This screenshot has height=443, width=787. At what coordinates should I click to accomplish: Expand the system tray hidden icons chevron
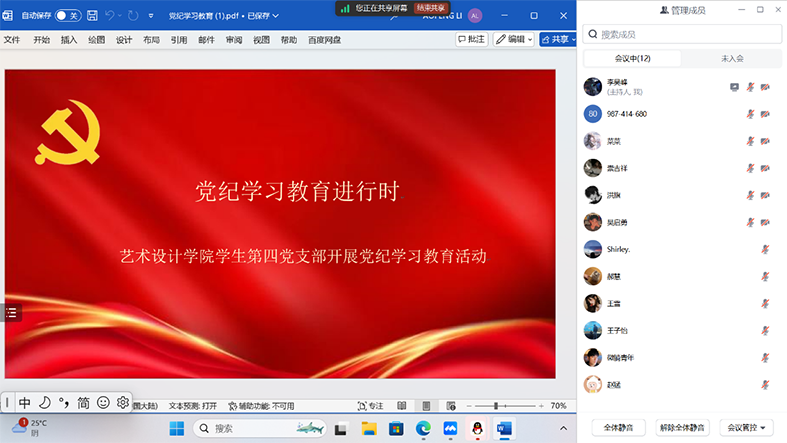coord(563,428)
